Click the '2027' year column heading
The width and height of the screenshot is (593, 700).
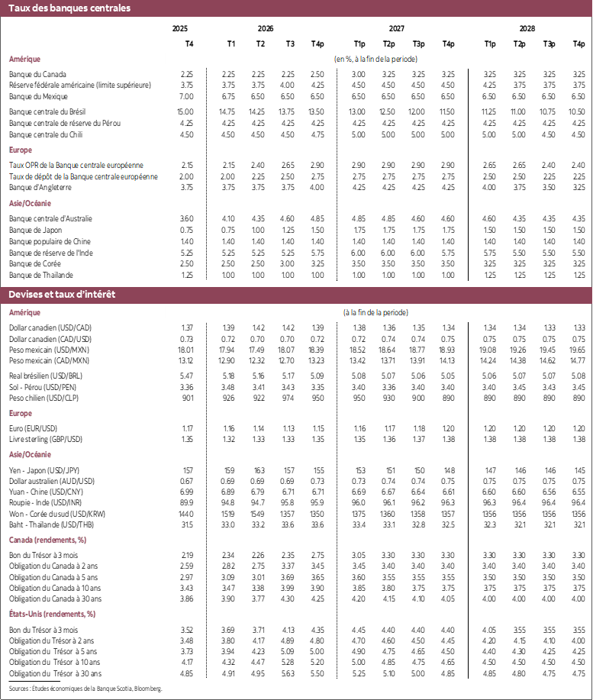coord(397,28)
